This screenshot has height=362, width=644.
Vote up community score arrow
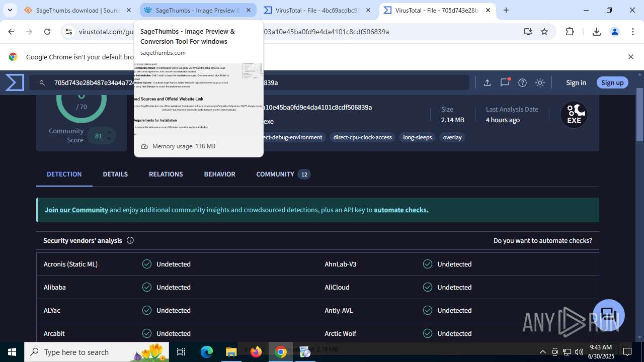click(109, 132)
